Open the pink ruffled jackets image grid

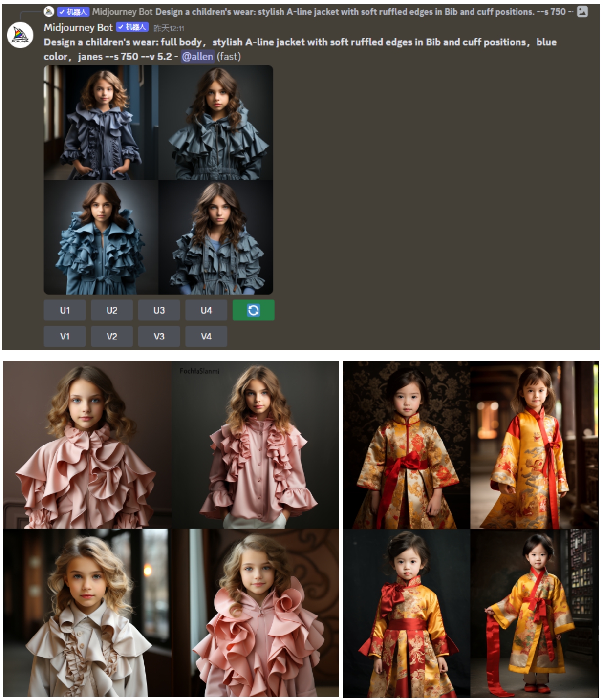pyautogui.click(x=171, y=529)
